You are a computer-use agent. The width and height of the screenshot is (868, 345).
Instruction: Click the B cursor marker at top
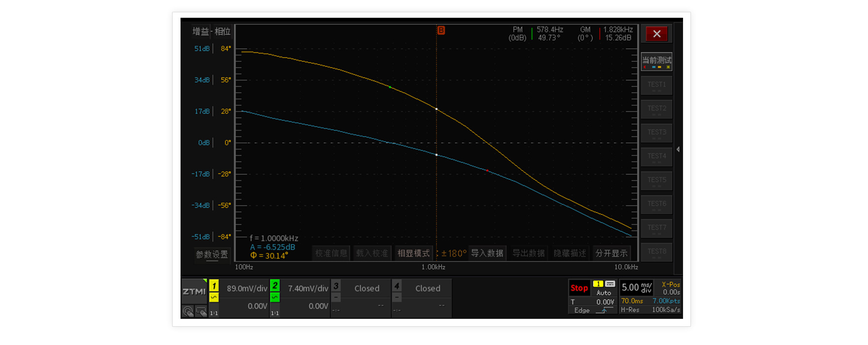tap(441, 31)
